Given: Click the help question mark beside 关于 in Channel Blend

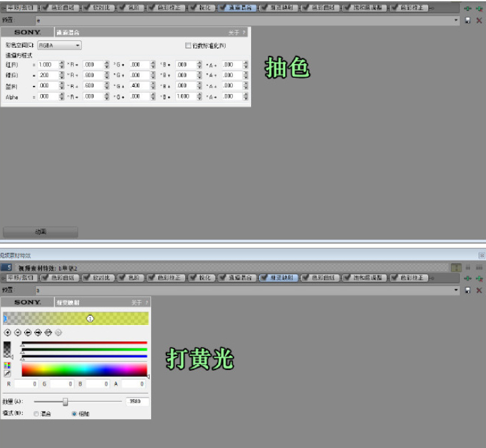Looking at the screenshot, I should point(244,32).
